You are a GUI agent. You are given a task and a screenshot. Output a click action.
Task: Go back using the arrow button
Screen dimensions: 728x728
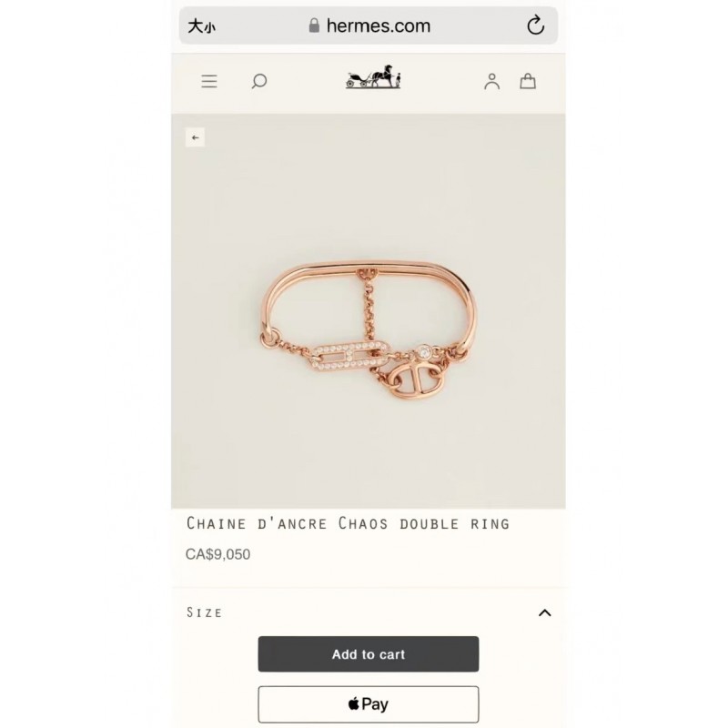(x=195, y=137)
